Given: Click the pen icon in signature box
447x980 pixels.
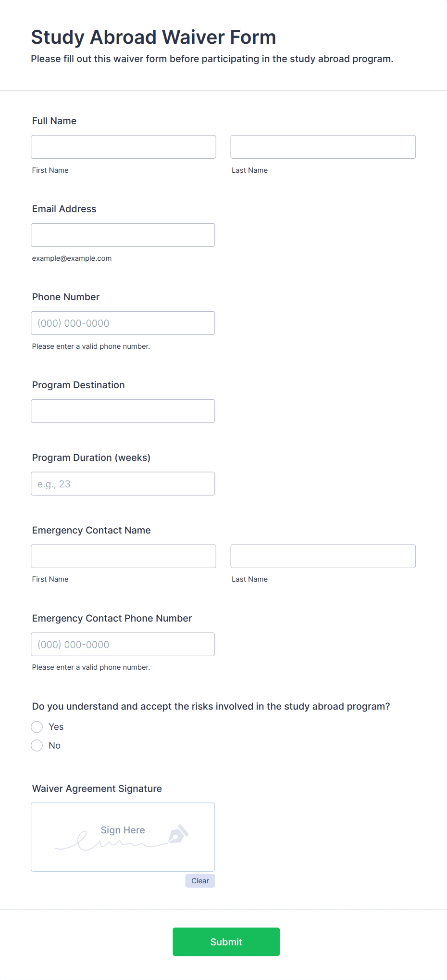Looking at the screenshot, I should pos(179,833).
